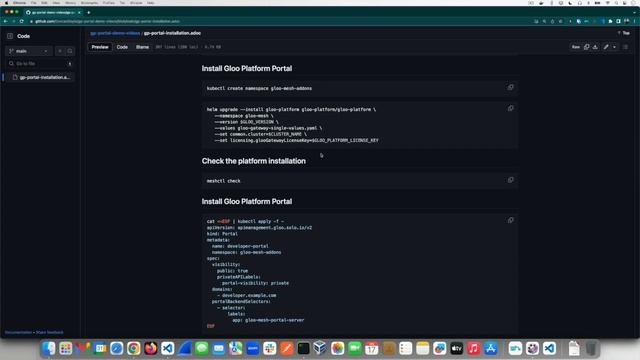Image resolution: width=640 pixels, height=360 pixels.
Task: Copy the Portal YAML code block
Action: tap(511, 220)
